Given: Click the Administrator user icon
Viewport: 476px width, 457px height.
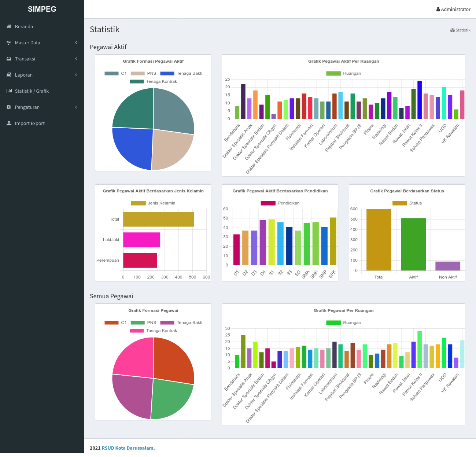Looking at the screenshot, I should tap(438, 10).
